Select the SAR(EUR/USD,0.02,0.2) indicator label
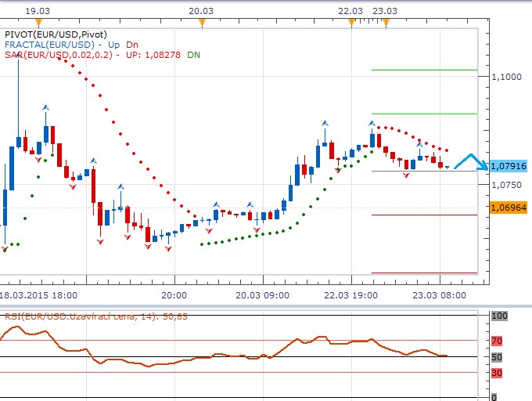The height and width of the screenshot is (401, 532). click(59, 55)
